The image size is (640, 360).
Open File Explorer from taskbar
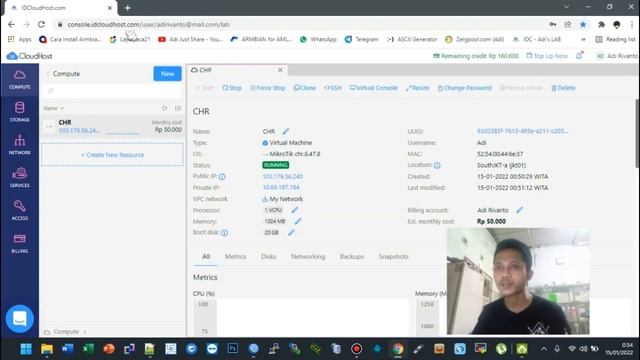pos(47,349)
